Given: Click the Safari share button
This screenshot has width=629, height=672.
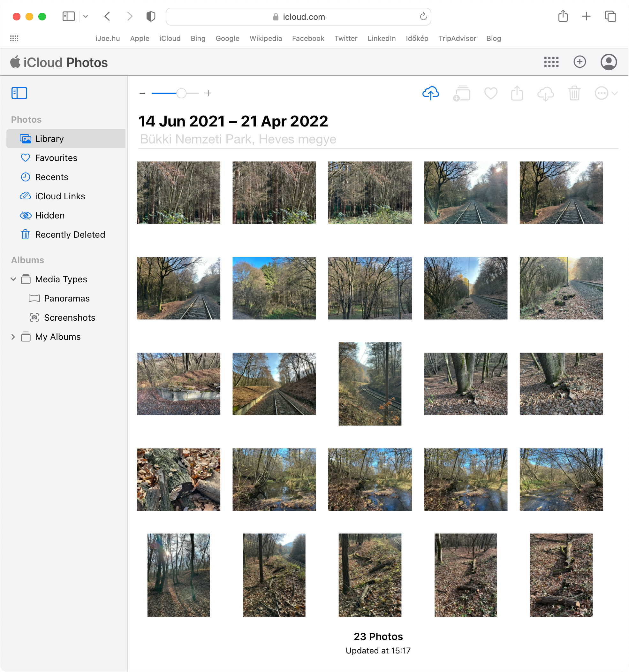Looking at the screenshot, I should point(563,16).
